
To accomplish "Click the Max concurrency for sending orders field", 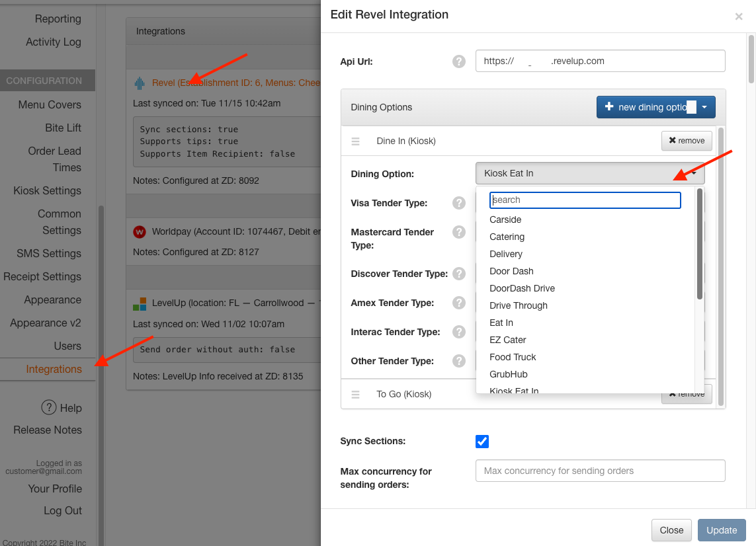I will pyautogui.click(x=600, y=471).
